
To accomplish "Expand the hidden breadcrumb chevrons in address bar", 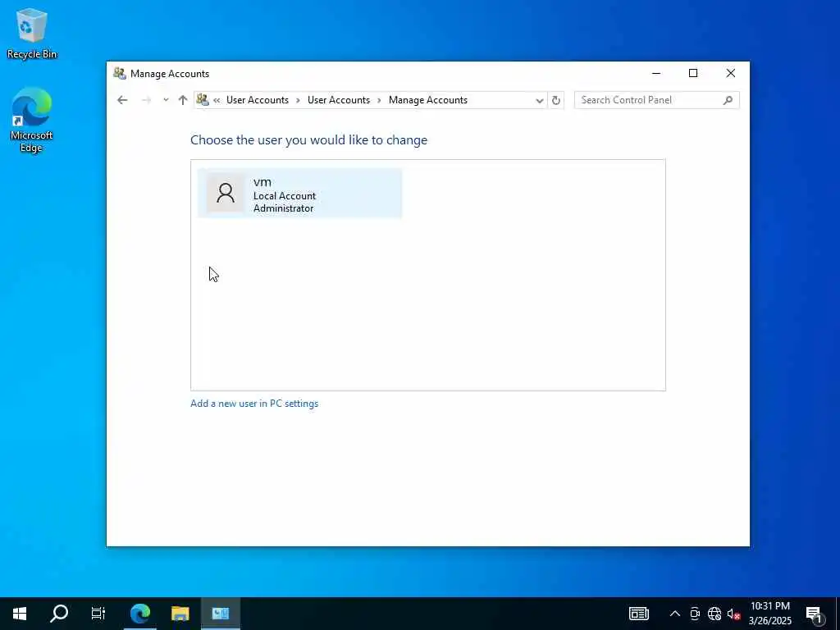I will coord(217,100).
